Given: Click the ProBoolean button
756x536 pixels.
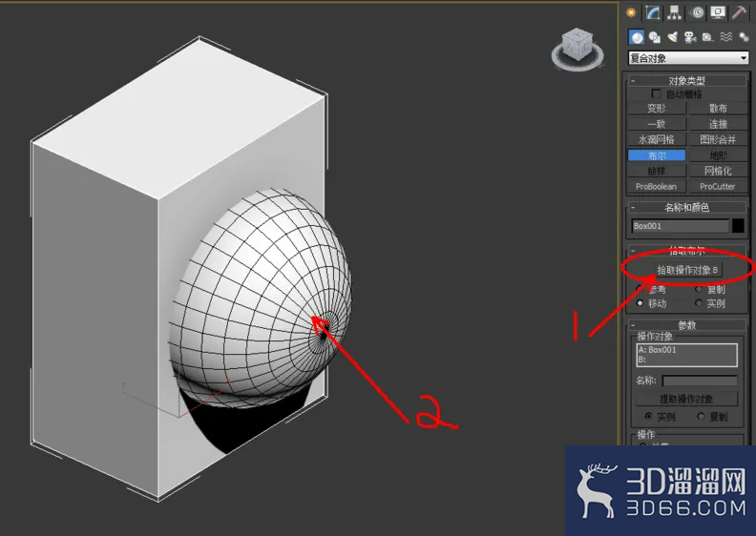Looking at the screenshot, I should 656,186.
